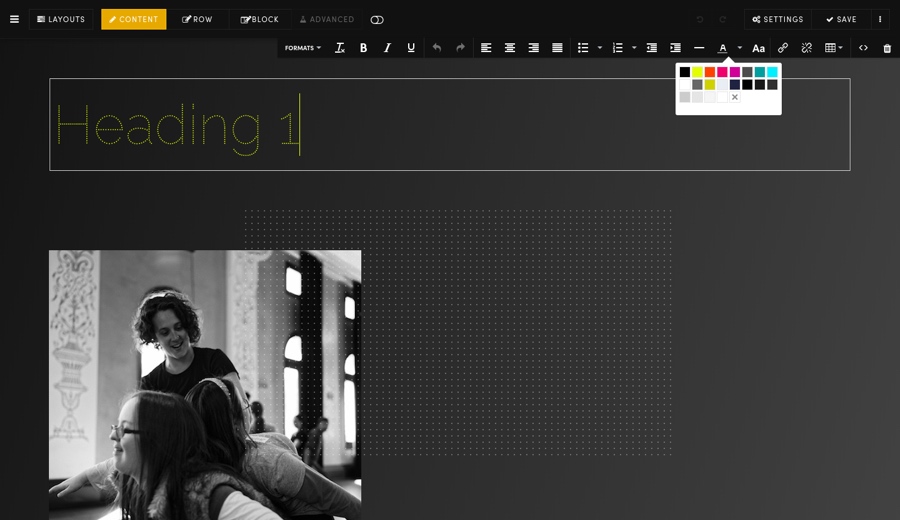Image resolution: width=900 pixels, height=520 pixels.
Task: Select the cyan color swatch
Action: coord(773,72)
